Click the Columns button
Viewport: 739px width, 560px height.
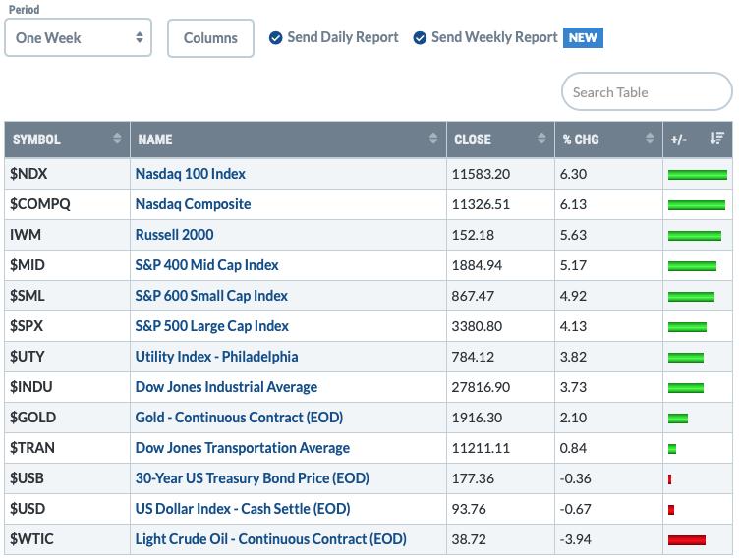[x=210, y=38]
